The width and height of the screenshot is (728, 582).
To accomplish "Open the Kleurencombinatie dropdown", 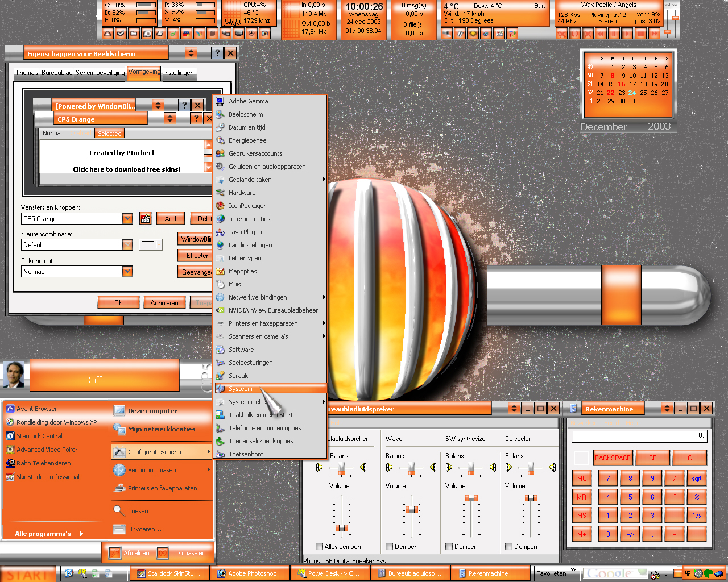I will tap(127, 245).
